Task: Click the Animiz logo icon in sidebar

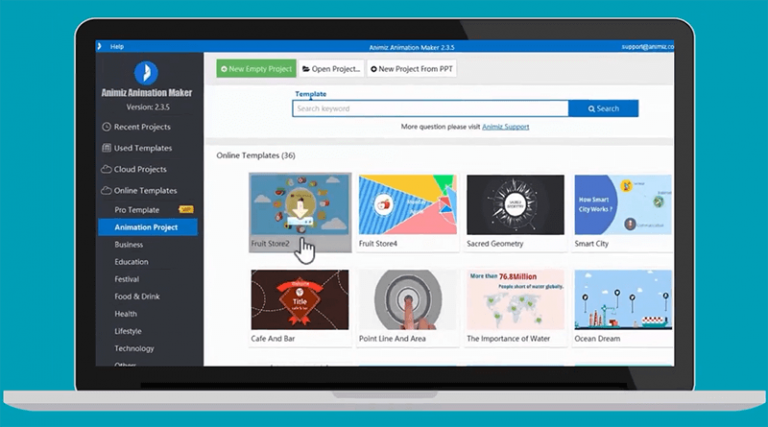Action: (147, 73)
